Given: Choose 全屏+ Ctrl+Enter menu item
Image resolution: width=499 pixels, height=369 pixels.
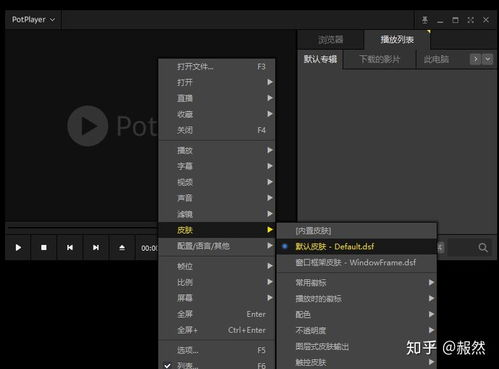Looking at the screenshot, I should pos(217,330).
